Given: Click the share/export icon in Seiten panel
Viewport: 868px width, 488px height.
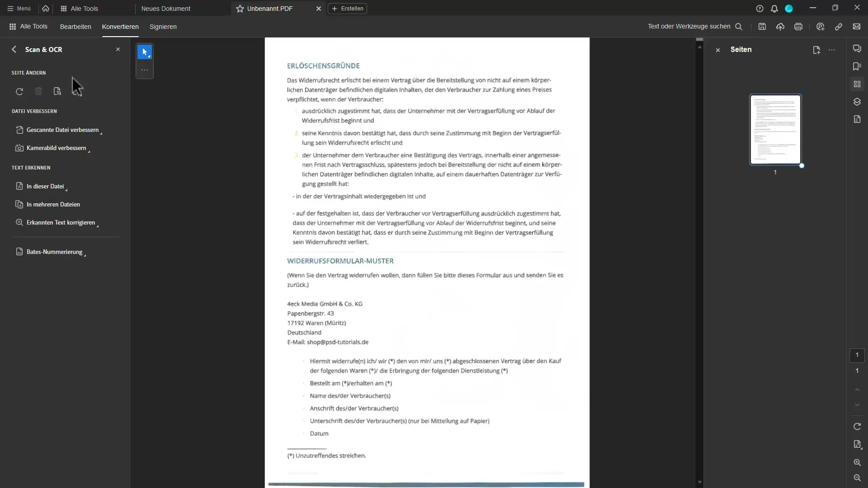Looking at the screenshot, I should point(816,49).
